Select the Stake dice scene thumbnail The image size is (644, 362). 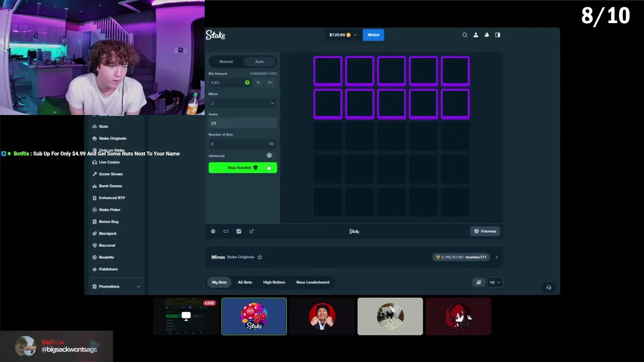[254, 316]
